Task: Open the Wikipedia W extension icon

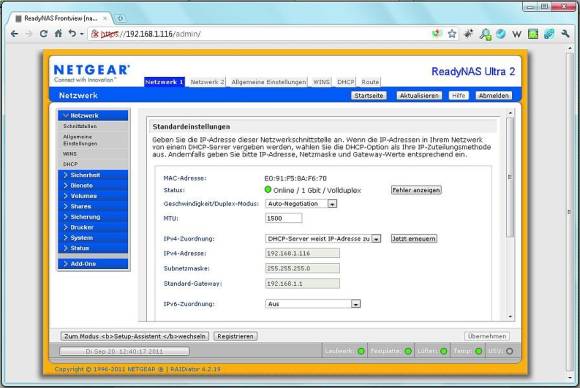Action: pos(517,34)
